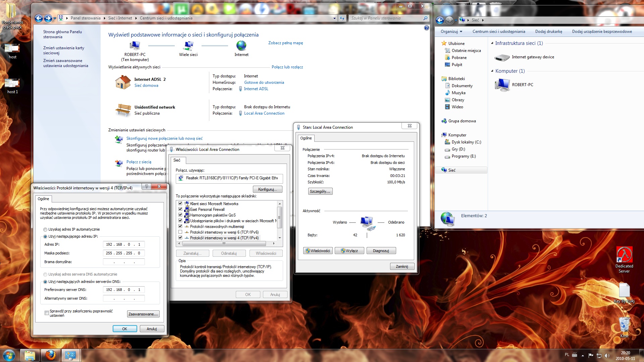Click Local Area Connection link

click(x=264, y=113)
